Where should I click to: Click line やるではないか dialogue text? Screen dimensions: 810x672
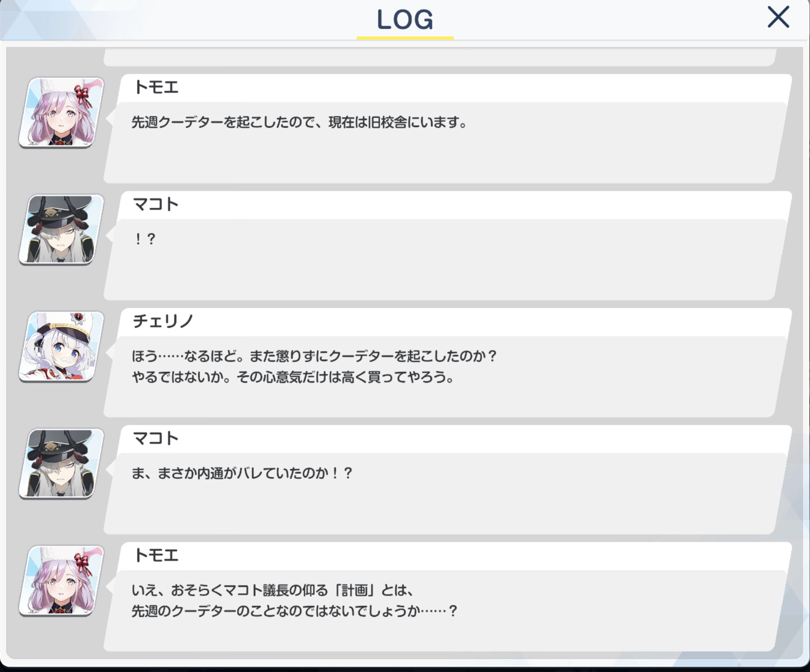(x=293, y=377)
